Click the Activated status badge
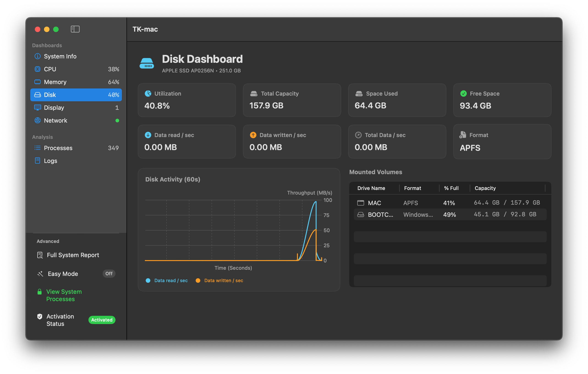This screenshot has height=374, width=588. click(x=102, y=320)
